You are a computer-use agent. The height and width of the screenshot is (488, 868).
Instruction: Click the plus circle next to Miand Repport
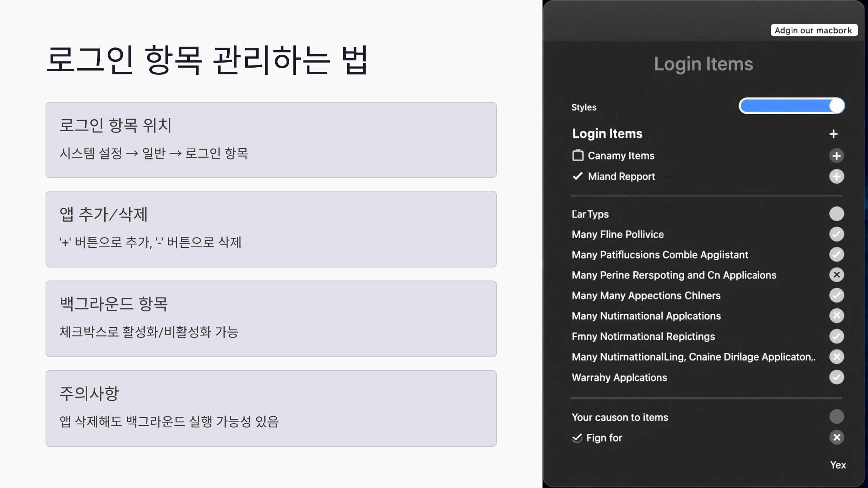(x=836, y=176)
